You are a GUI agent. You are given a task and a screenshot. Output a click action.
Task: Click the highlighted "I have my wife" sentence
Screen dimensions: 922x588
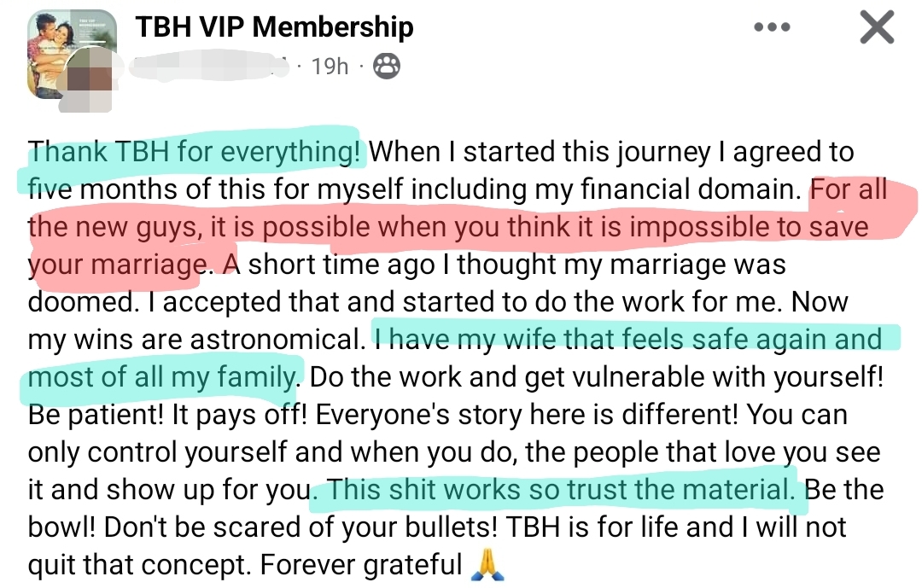629,339
